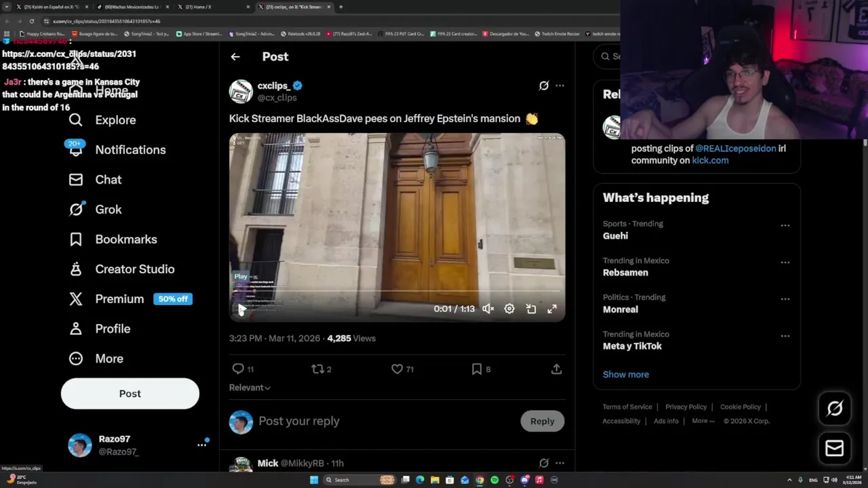868x488 pixels.
Task: Click the white Post button in sidebar
Action: 130,394
